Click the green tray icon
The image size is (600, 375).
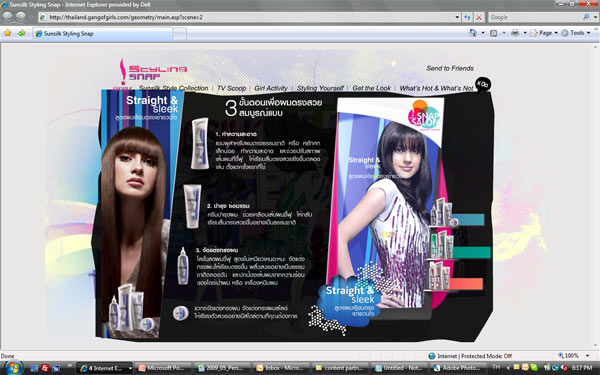534,368
